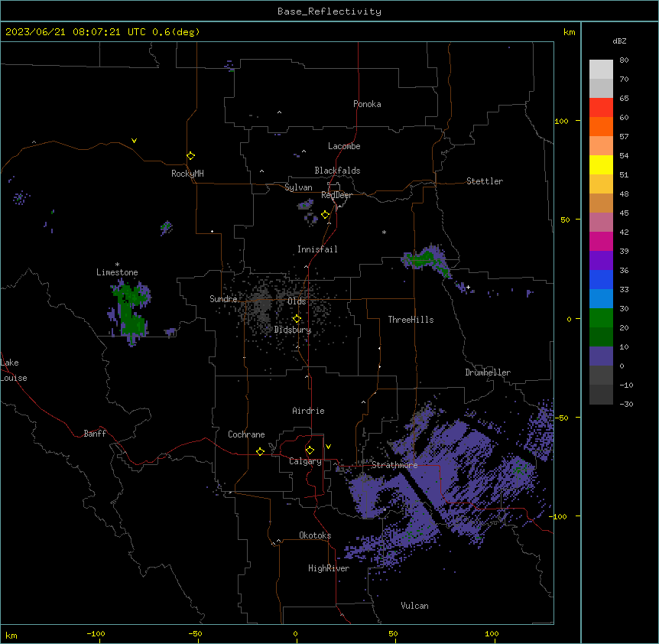
Task: Select the light blue 30-33 dBZ swatch
Action: (601, 299)
